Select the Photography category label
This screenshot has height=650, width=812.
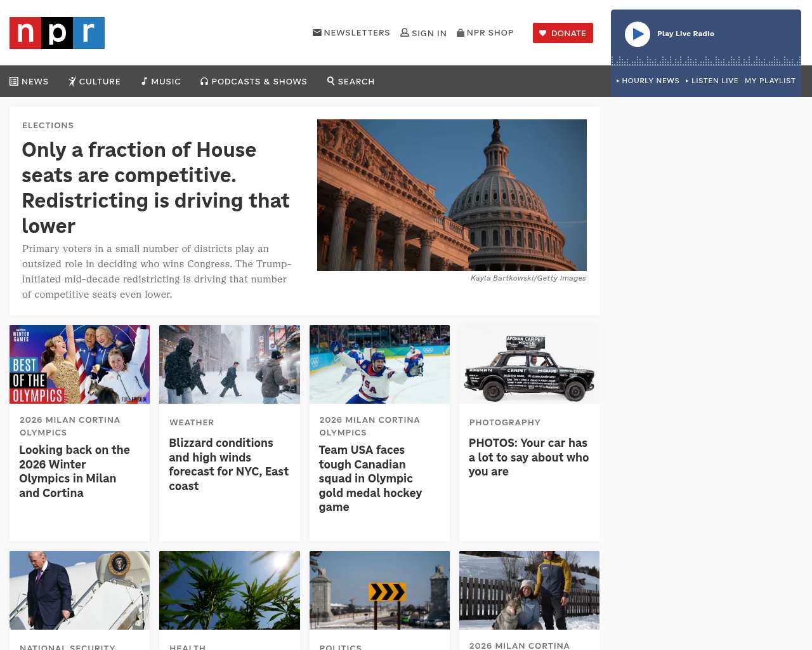point(505,422)
